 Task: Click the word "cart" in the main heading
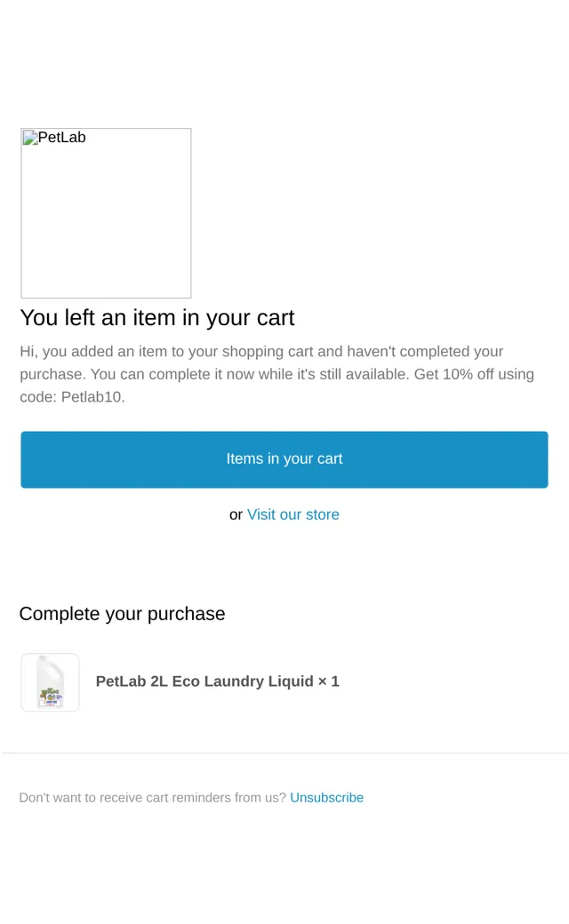[276, 318]
